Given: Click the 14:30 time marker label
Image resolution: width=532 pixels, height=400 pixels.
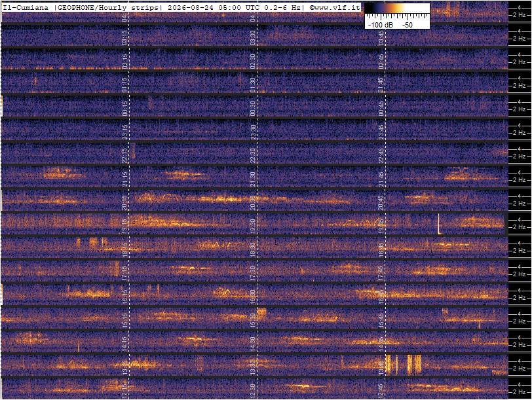Looking at the screenshot, I should click(x=253, y=344).
